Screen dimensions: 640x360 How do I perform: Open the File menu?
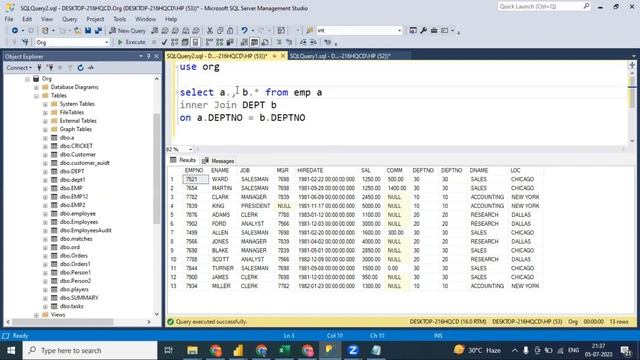coord(9,19)
